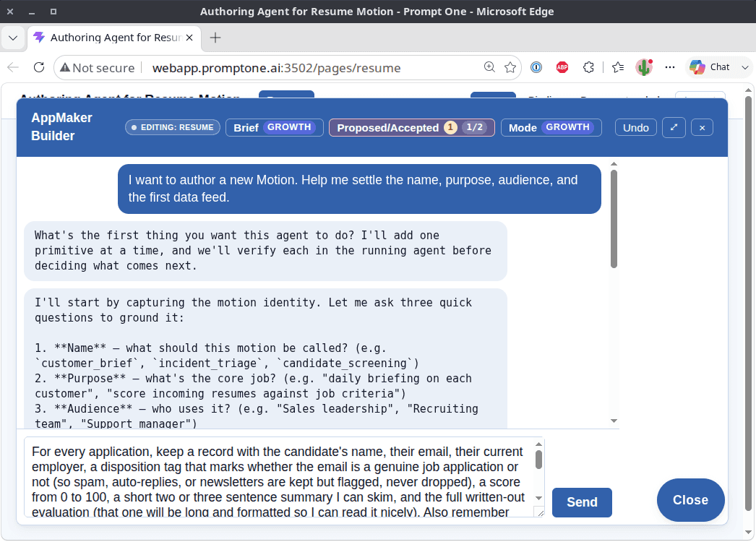Click the user message about authoring a Motion
756x542 pixels.
pos(359,189)
